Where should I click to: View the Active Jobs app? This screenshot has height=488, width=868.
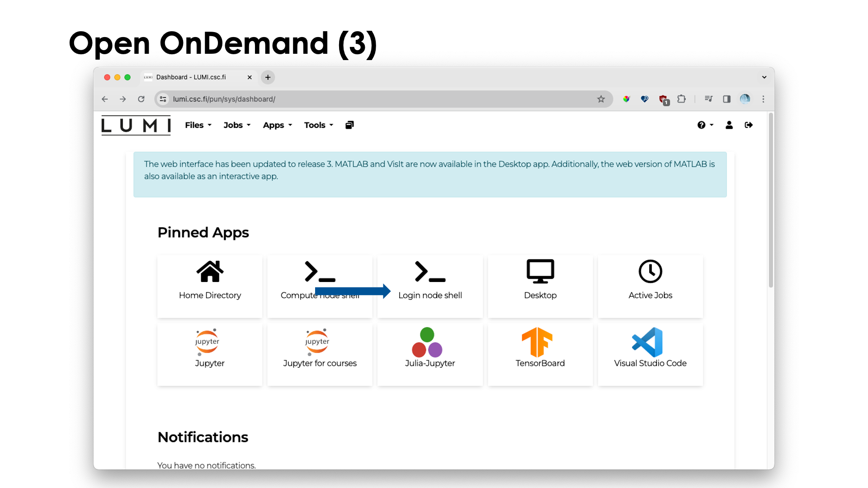[650, 286]
